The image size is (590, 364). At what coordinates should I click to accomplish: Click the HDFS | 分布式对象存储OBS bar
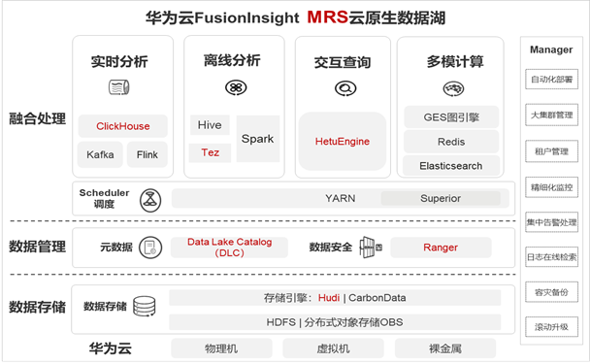coord(335,322)
